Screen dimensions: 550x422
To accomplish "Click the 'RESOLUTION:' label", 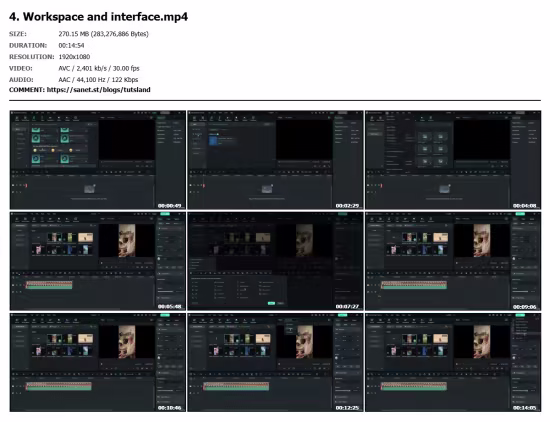I will (32, 57).
